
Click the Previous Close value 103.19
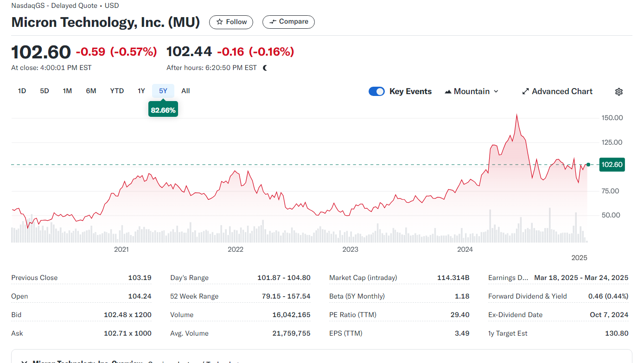140,278
